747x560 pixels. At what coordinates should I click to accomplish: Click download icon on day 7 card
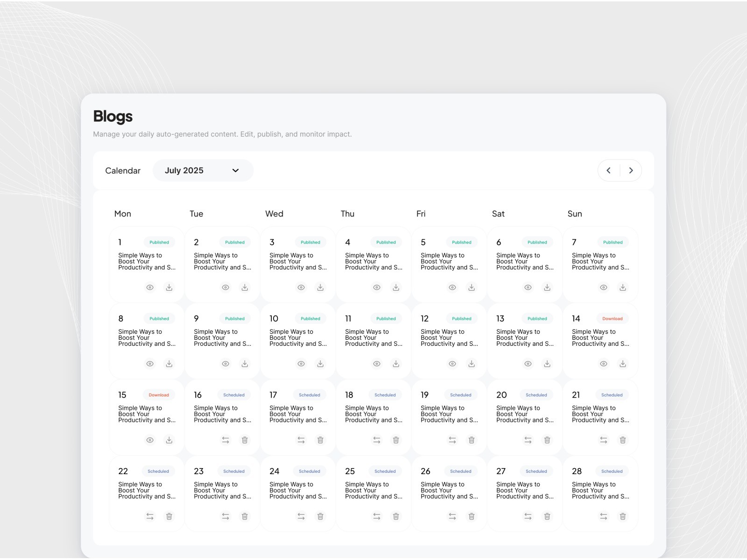pos(622,287)
